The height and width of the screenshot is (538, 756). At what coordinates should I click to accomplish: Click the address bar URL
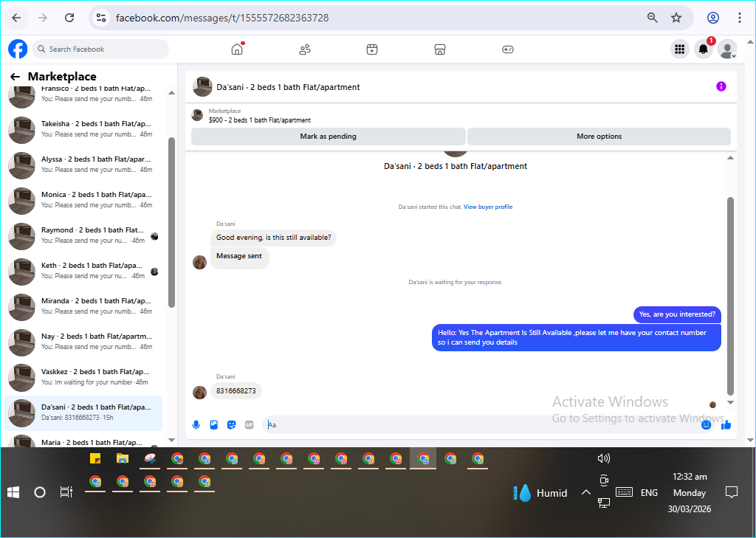(x=222, y=18)
